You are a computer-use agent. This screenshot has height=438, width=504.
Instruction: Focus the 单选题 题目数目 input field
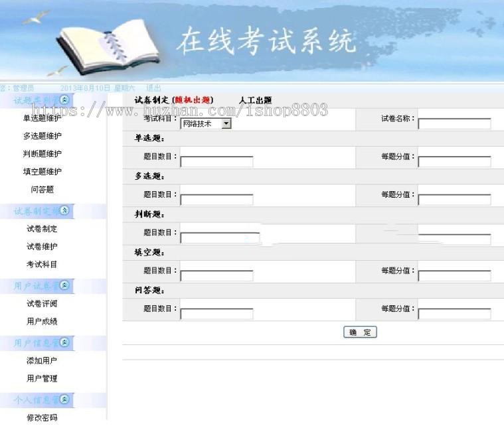point(217,162)
